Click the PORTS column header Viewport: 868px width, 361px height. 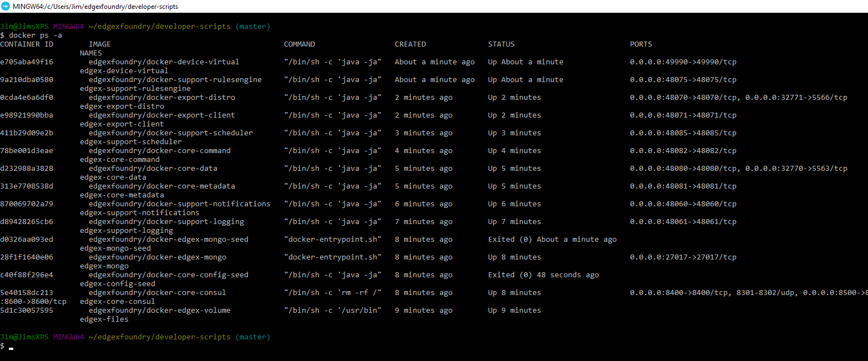click(641, 44)
